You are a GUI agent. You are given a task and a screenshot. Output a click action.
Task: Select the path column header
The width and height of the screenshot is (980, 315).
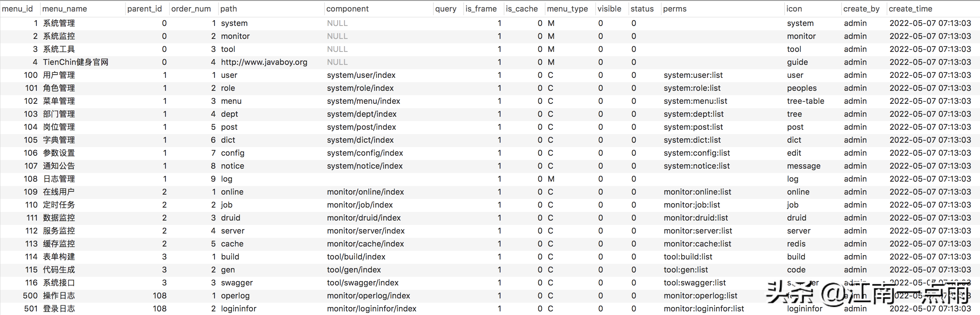pos(228,9)
